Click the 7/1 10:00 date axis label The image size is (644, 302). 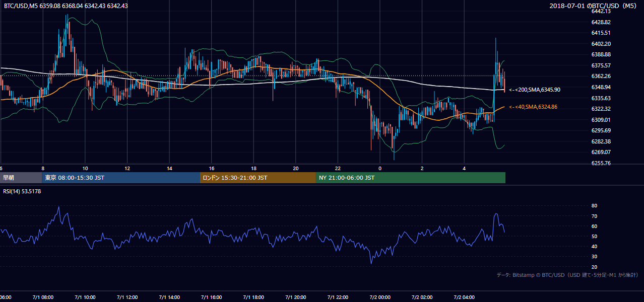pyautogui.click(x=85, y=297)
